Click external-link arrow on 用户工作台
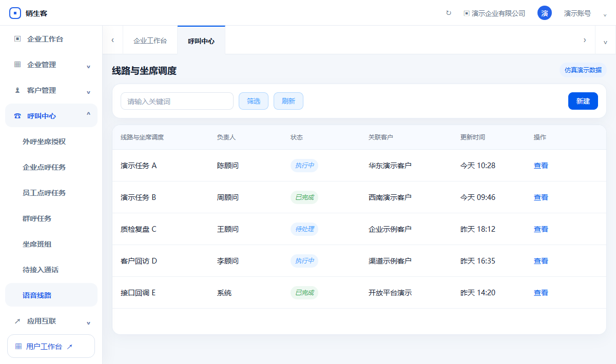 (70, 347)
